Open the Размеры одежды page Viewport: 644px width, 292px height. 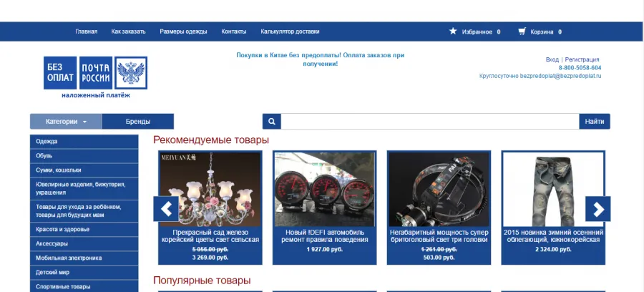click(x=184, y=31)
